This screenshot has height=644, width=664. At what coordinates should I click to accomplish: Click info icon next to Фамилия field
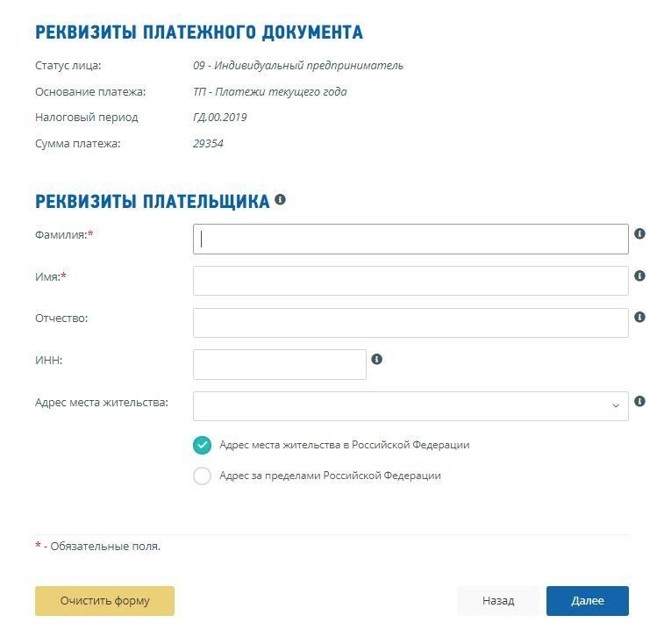pyautogui.click(x=639, y=234)
